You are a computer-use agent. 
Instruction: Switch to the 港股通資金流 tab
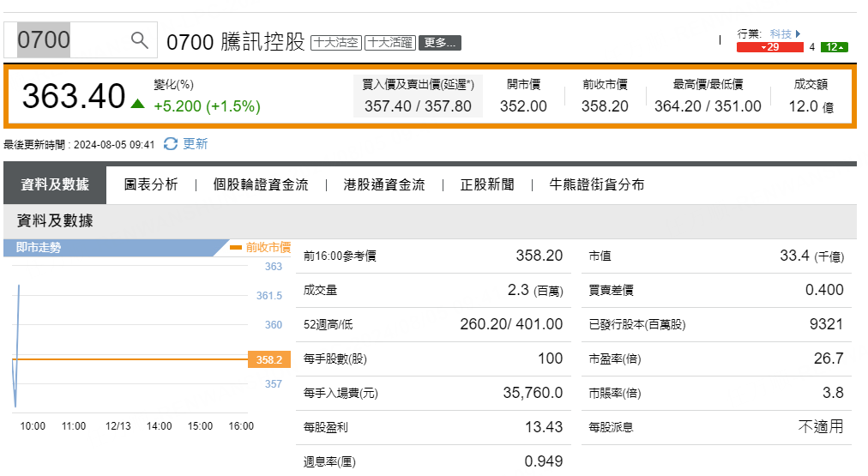(x=384, y=184)
